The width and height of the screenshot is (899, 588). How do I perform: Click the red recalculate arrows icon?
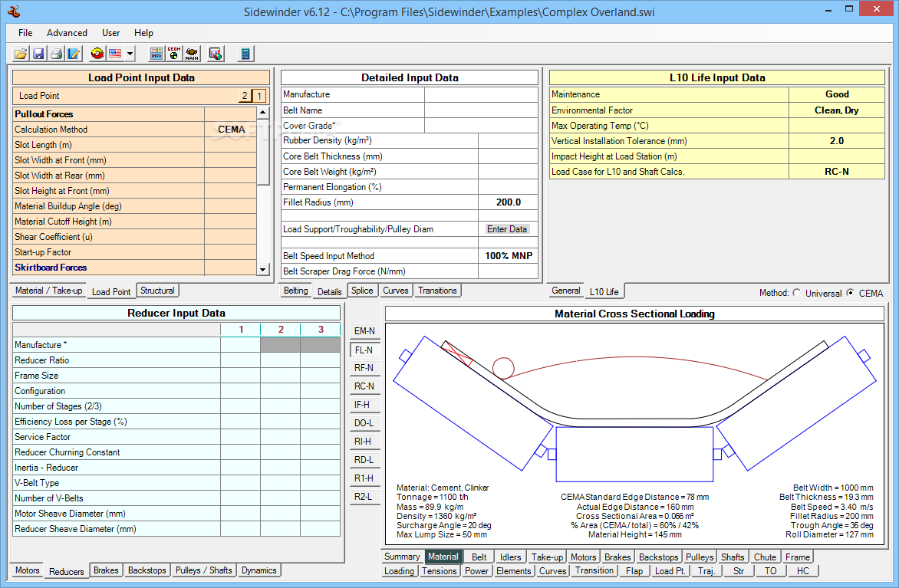click(97, 54)
